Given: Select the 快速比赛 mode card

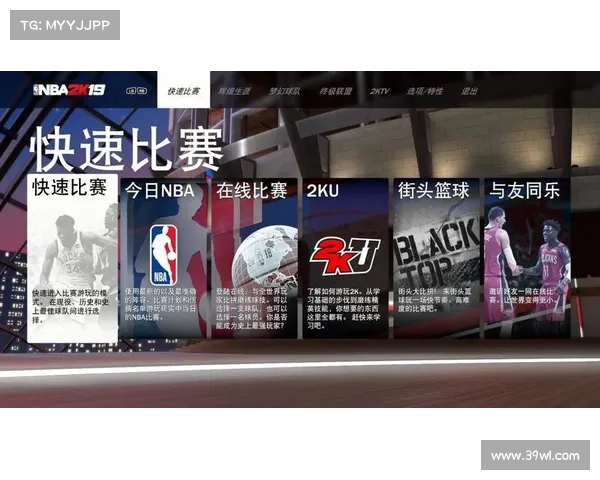Looking at the screenshot, I should tap(73, 259).
